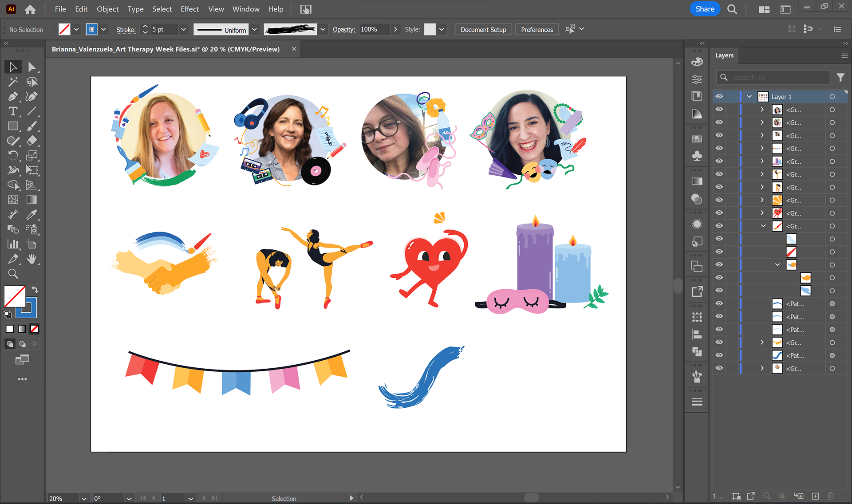Select the Zoom tool
This screenshot has height=504, width=852.
coord(13,274)
